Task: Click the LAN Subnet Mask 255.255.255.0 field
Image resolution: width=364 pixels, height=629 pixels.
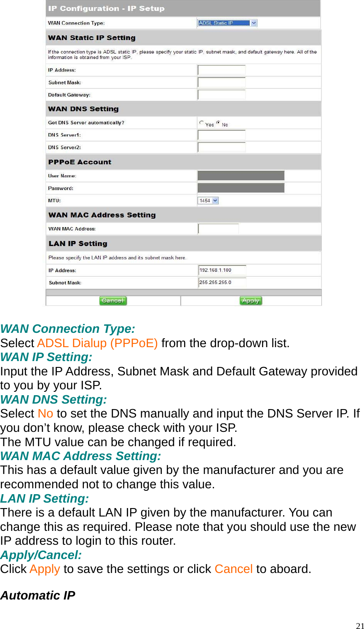Action: [222, 282]
